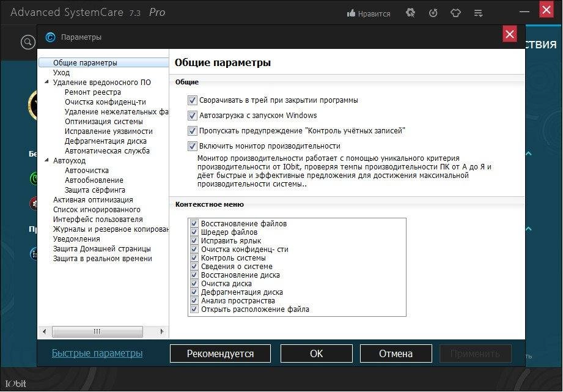The width and height of the screenshot is (563, 392).
Task: Collapse the upper chevron in main window right edge
Action: (529, 153)
